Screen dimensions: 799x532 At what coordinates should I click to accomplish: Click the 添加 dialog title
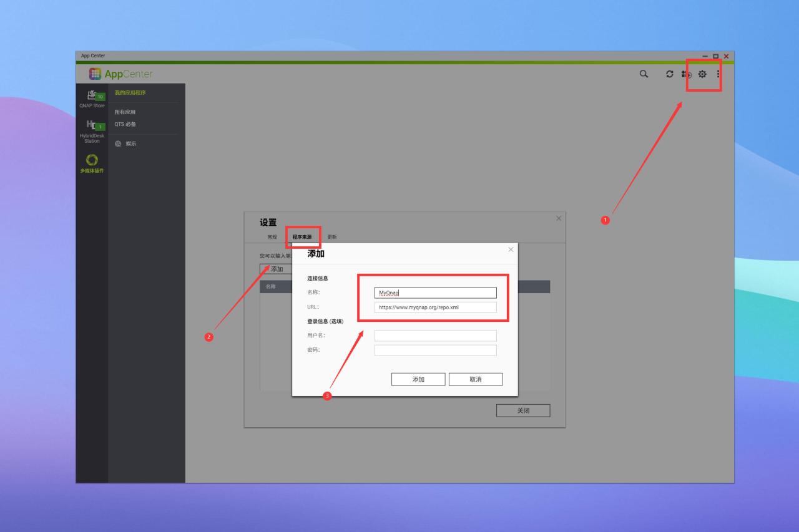pos(316,254)
